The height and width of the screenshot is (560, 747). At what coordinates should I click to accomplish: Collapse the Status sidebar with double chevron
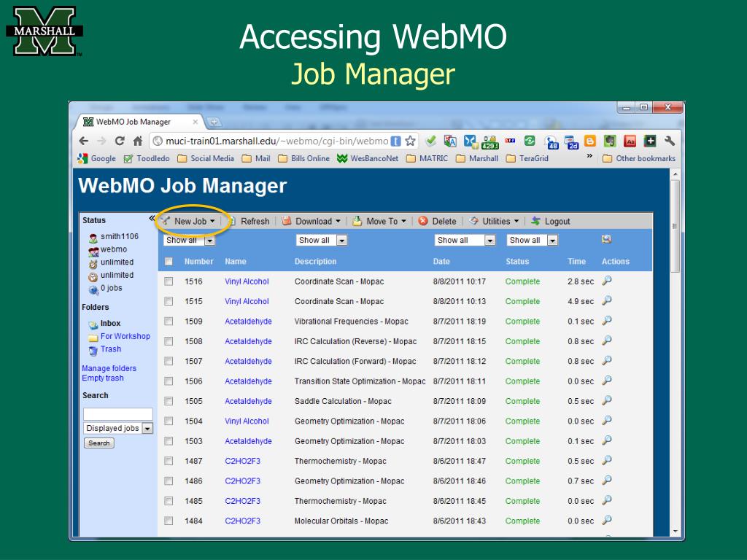coord(152,219)
